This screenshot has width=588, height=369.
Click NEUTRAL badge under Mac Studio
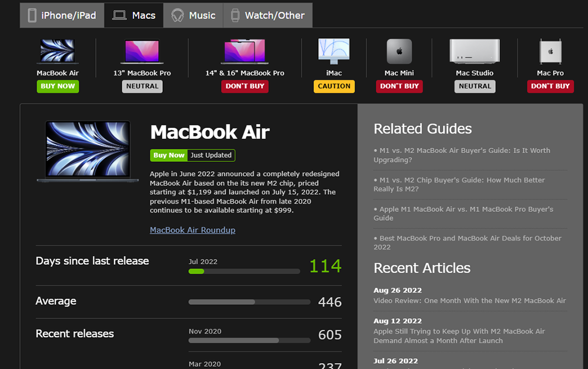point(475,87)
